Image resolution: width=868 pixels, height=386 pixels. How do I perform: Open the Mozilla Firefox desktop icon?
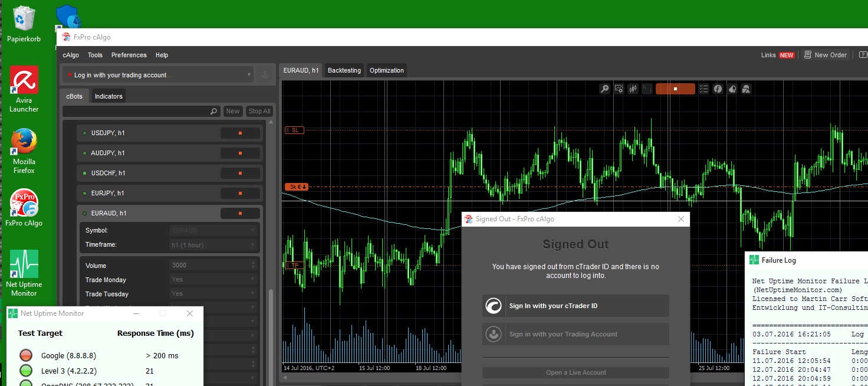point(24,152)
